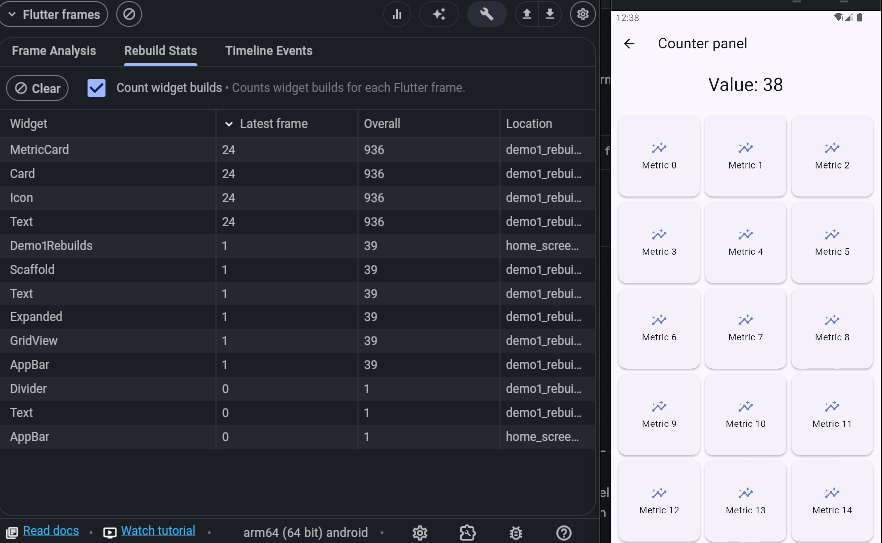Select the Divider row
This screenshot has height=543, width=882.
(x=298, y=389)
